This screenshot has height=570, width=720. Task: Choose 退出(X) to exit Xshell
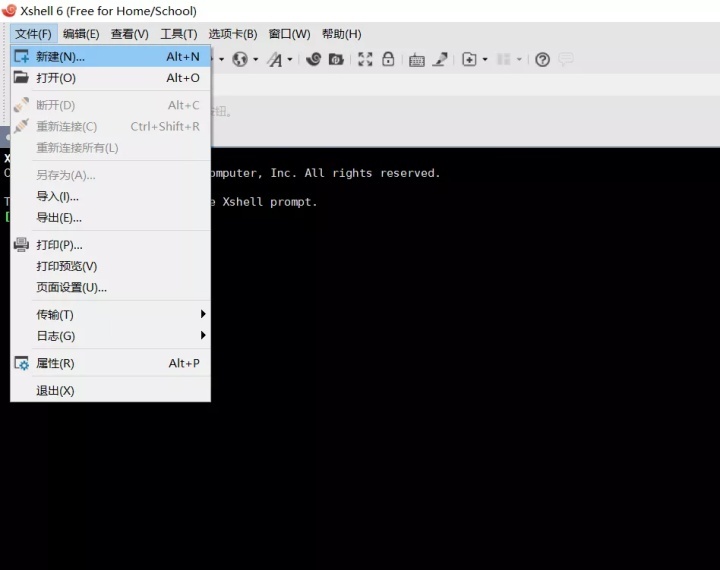point(110,390)
